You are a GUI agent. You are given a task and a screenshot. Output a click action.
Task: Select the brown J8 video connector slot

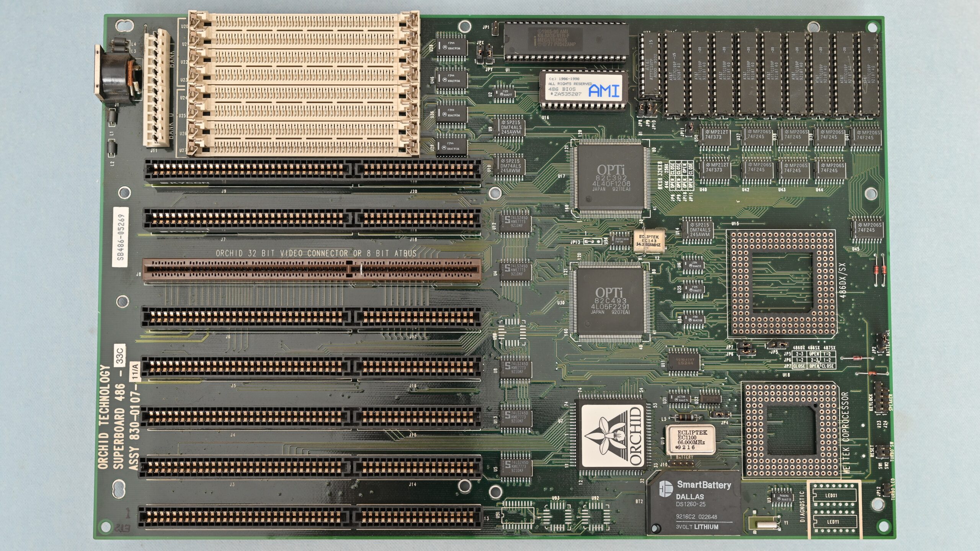point(312,271)
